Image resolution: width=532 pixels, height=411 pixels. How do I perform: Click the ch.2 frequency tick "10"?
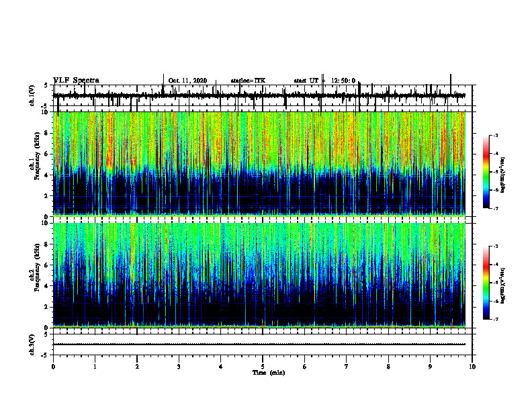point(46,223)
